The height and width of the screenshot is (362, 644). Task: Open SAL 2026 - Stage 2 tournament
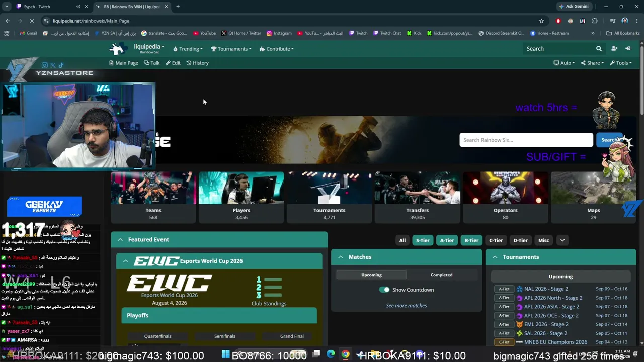(545, 333)
